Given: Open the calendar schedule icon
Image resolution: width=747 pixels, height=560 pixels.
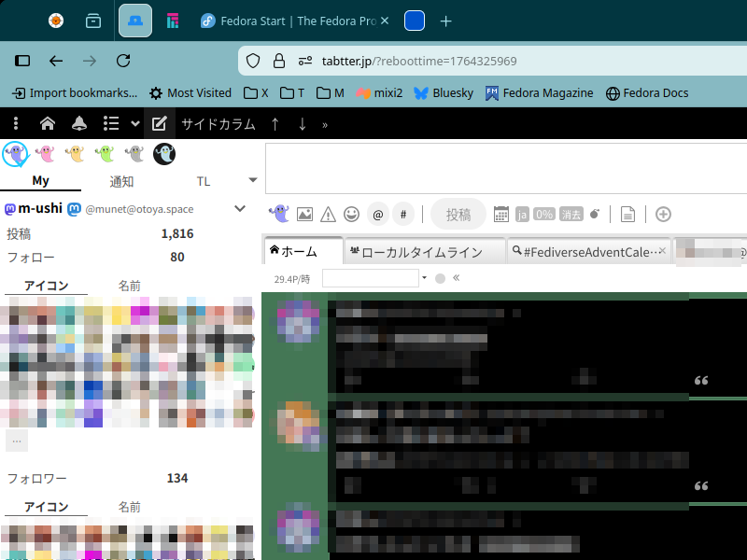Looking at the screenshot, I should (501, 214).
